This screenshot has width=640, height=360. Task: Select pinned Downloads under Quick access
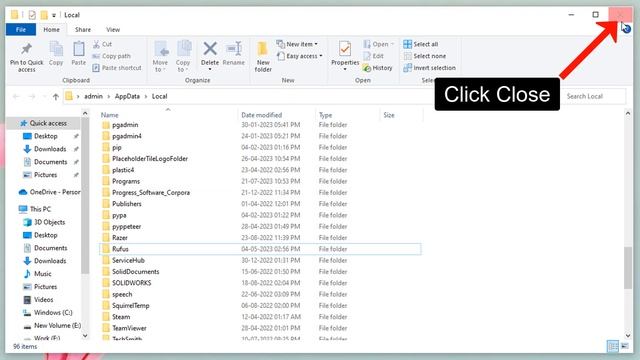[50, 149]
